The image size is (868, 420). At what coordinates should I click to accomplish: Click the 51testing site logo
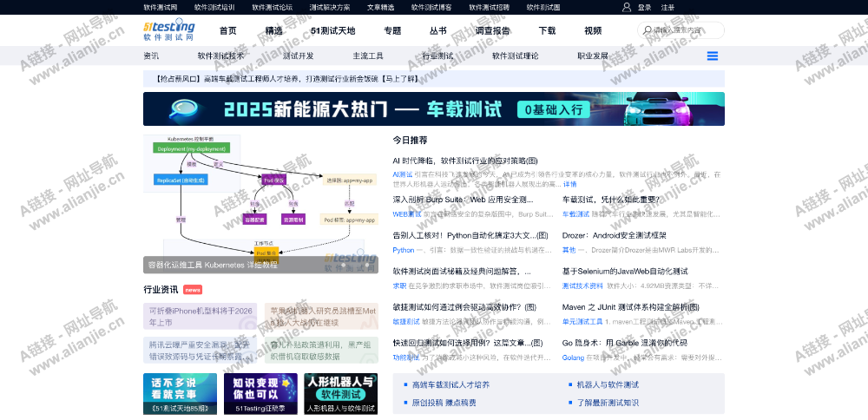click(169, 31)
